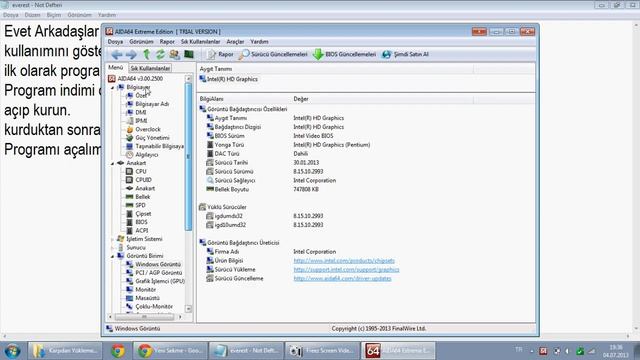Open the Sık Kullanılanlar menu

200,42
